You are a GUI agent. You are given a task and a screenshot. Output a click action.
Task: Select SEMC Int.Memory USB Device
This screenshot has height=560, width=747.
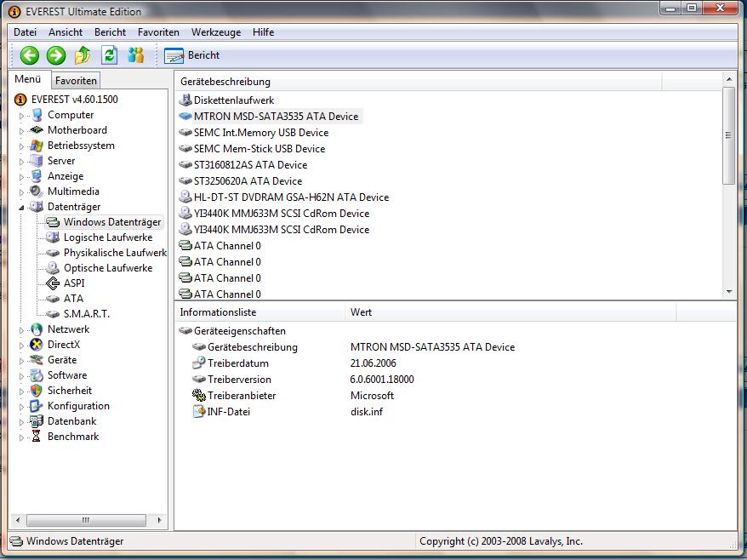[x=261, y=133]
